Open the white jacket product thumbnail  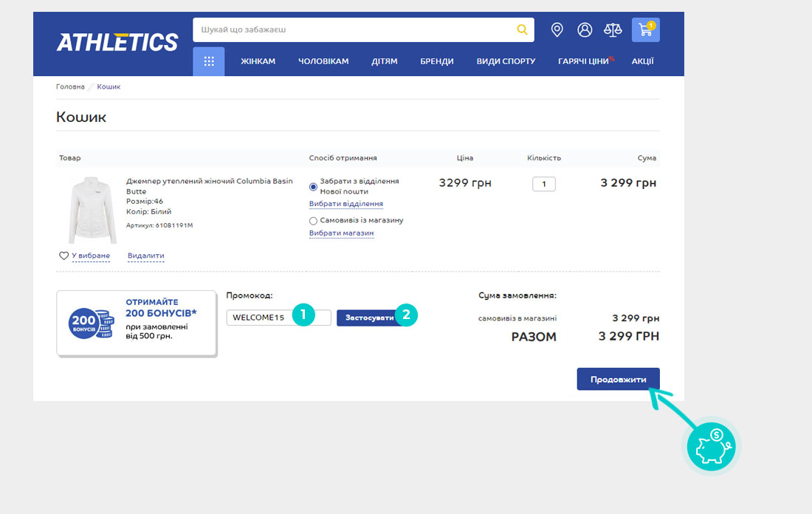pos(92,210)
